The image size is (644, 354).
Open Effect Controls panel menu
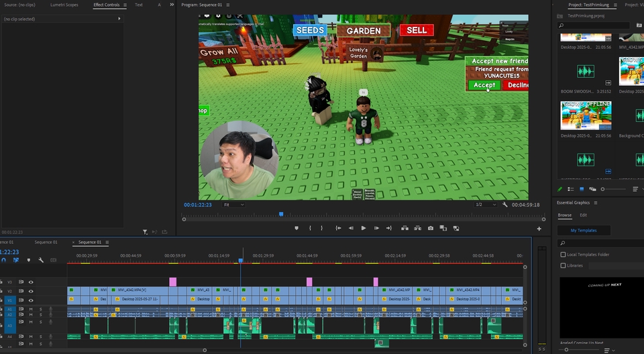[125, 5]
